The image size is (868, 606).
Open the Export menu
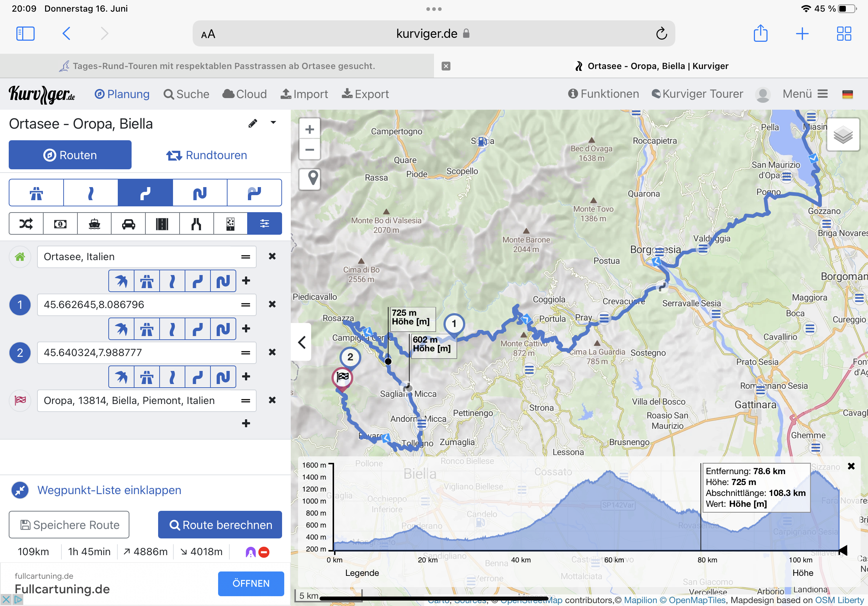coord(365,94)
